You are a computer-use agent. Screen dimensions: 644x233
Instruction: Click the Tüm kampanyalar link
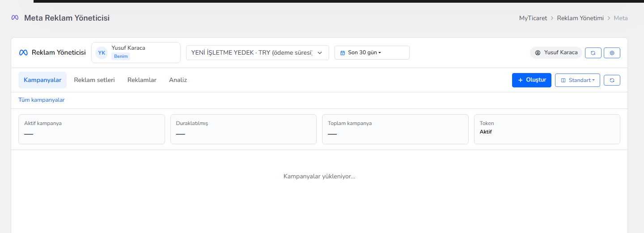coord(42,100)
